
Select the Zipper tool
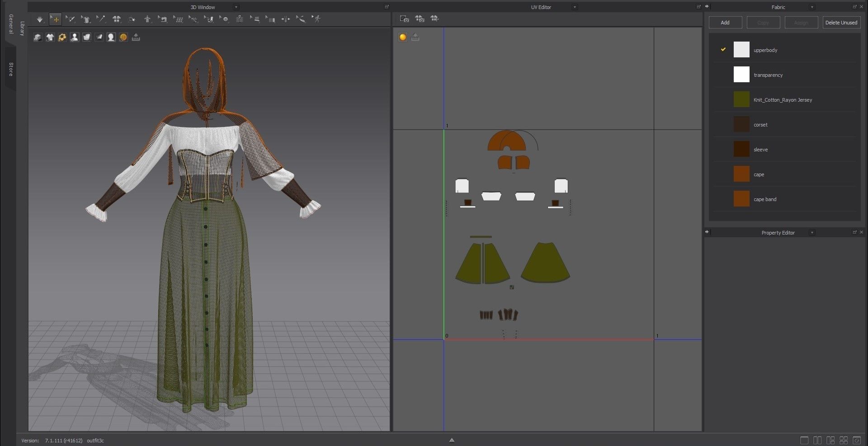click(x=240, y=19)
